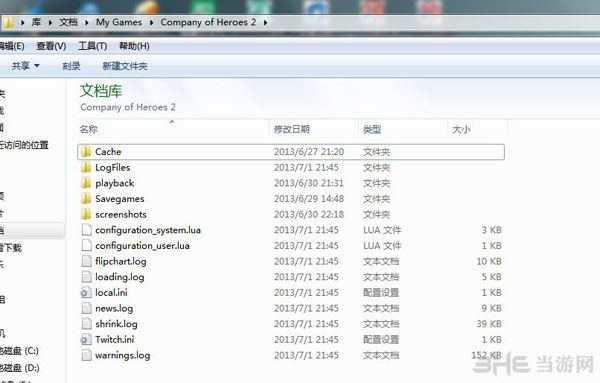Navigate to My Games in the breadcrumb
The image size is (600, 383).
(119, 23)
